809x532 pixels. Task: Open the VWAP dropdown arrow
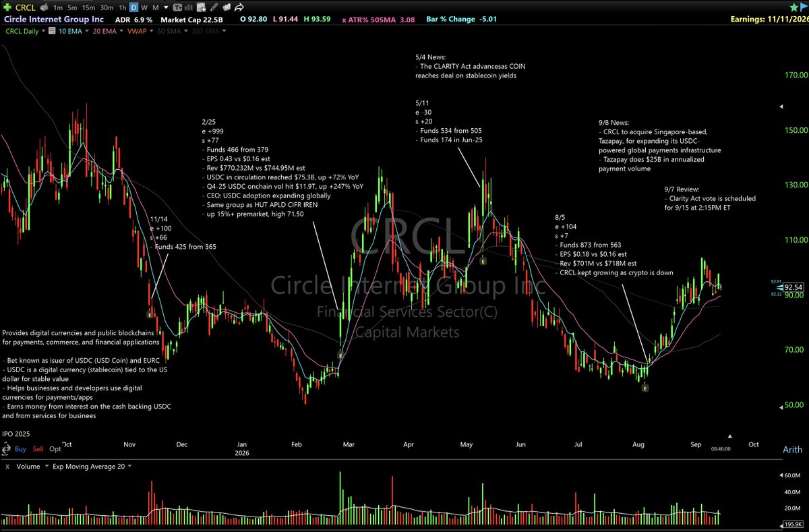[152, 31]
